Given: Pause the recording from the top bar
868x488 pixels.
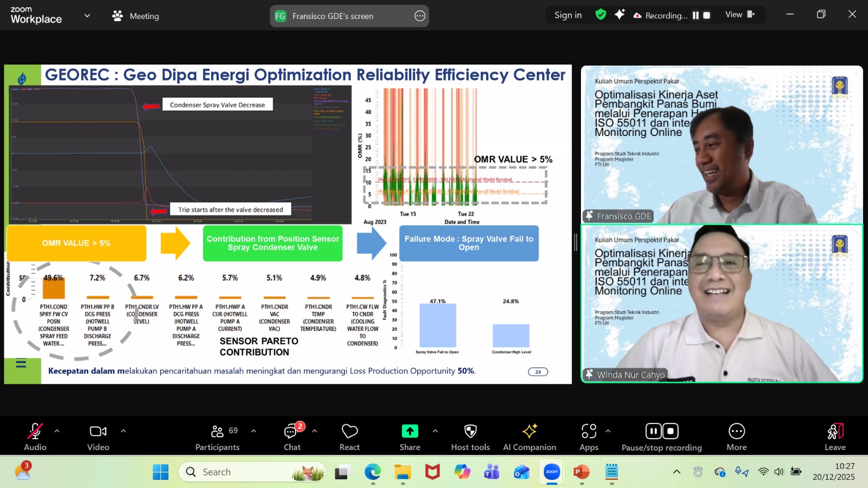Looking at the screenshot, I should (x=695, y=16).
